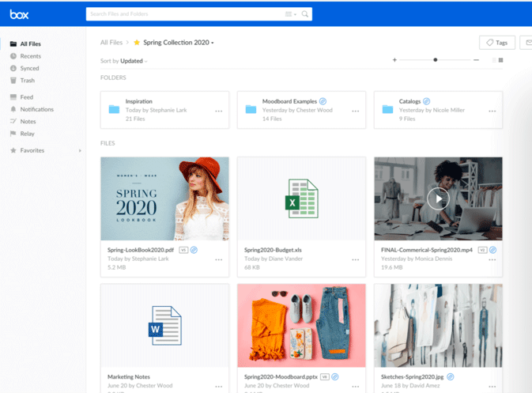Open the Spring Collection 2020 folder dropdown
532x393 pixels.
click(213, 43)
